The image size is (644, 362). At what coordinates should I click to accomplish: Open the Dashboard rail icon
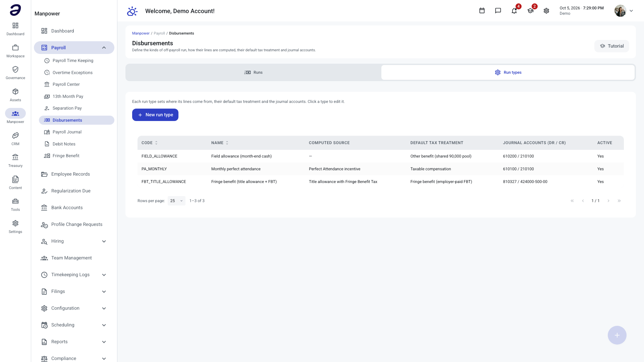point(15,26)
